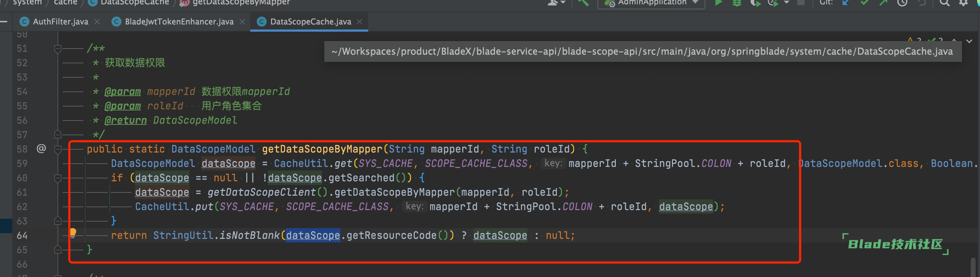Click the @return Javadoc tag on line 56
The width and height of the screenshot is (980, 277).
(x=125, y=120)
